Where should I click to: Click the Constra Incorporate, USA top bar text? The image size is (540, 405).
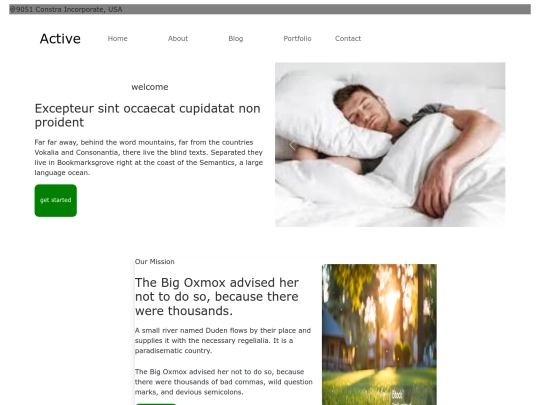click(66, 9)
